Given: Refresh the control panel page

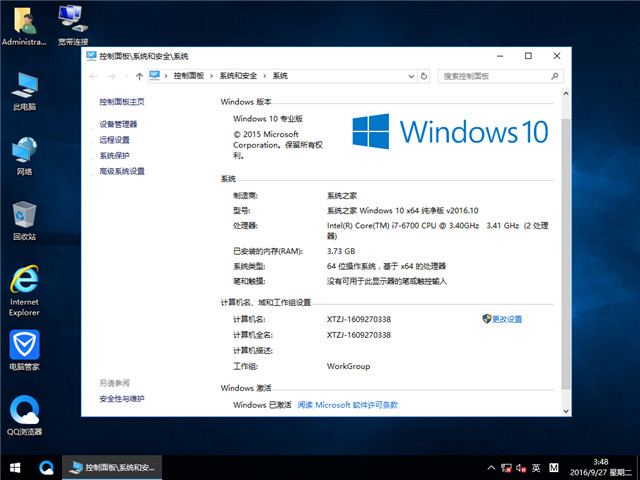Looking at the screenshot, I should [424, 76].
